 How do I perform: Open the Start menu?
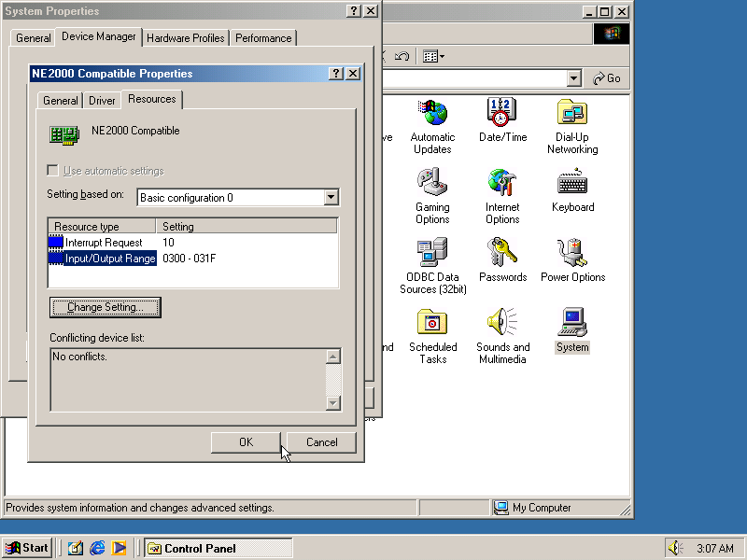(x=26, y=548)
